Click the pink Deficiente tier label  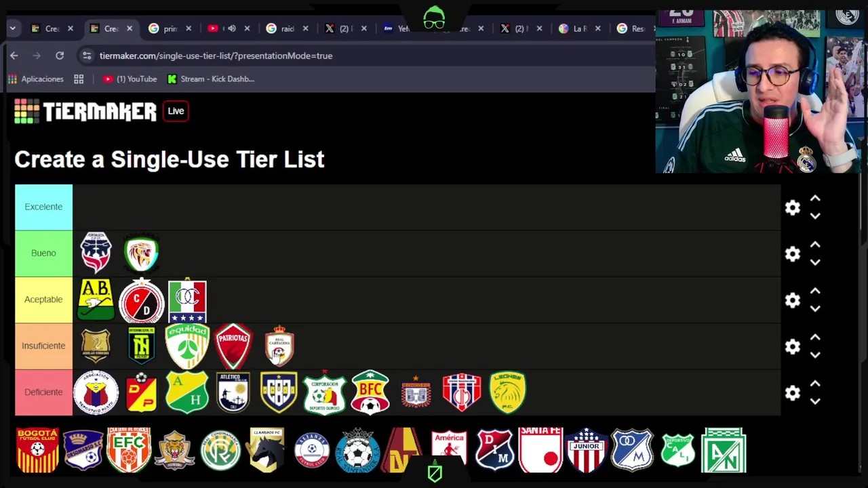click(x=43, y=392)
